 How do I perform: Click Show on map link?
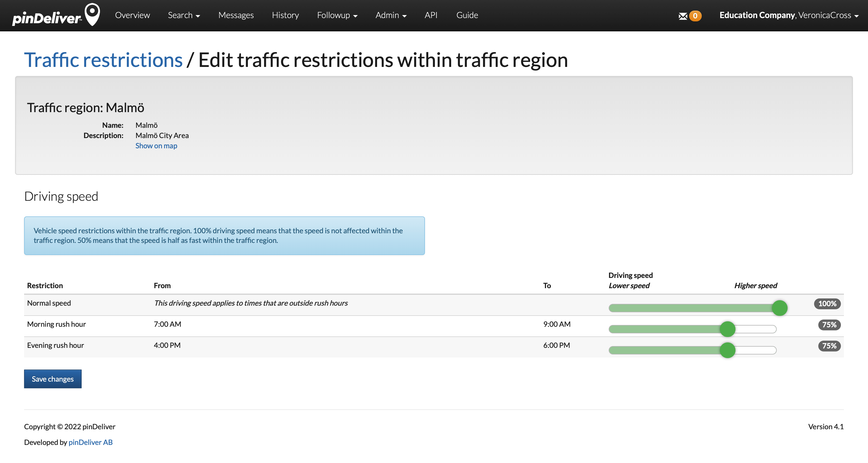pyautogui.click(x=156, y=145)
